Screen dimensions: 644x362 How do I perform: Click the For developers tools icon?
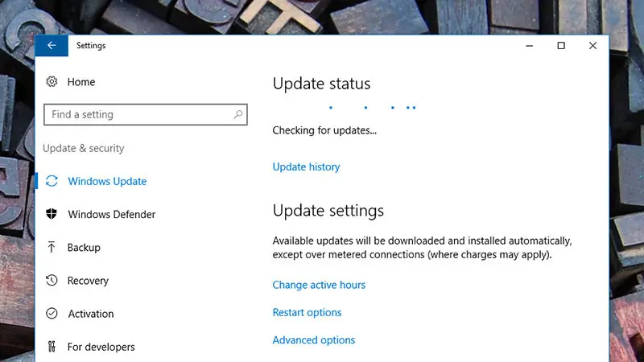pos(52,347)
